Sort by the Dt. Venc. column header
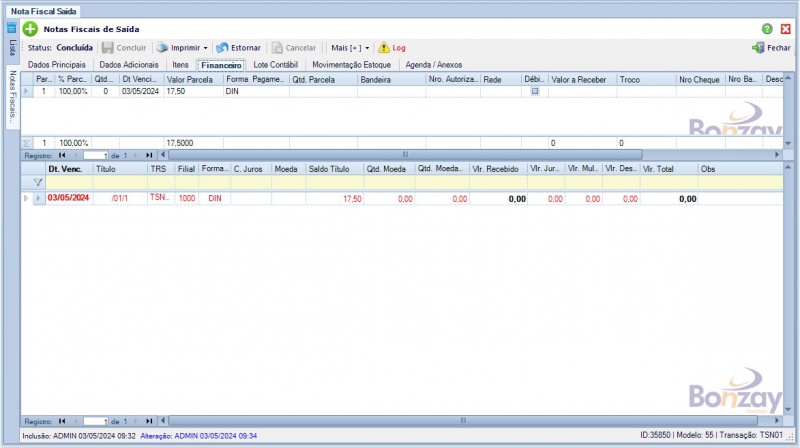Viewport: 800px width, 448px height. (x=68, y=169)
